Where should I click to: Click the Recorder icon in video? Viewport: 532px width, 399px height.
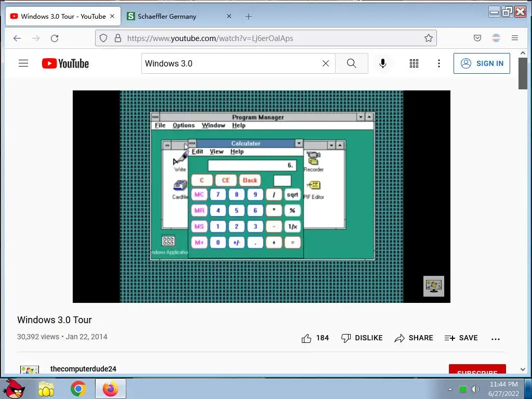click(x=313, y=162)
